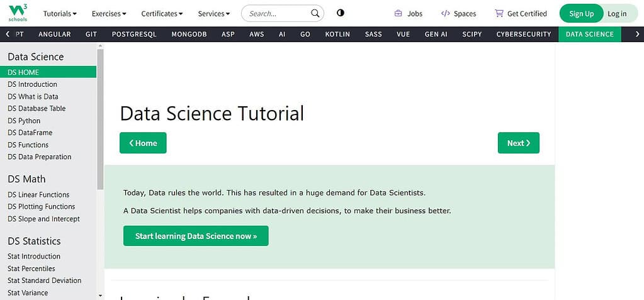This screenshot has height=300, width=644.
Task: Expand the Certificates dropdown
Action: 162,14
